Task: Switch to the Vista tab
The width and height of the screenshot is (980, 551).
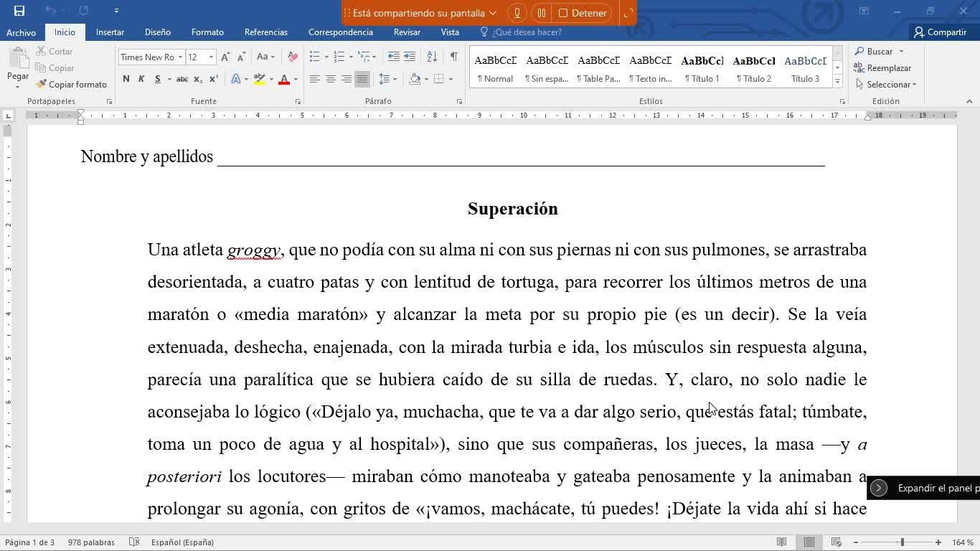Action: pos(450,32)
